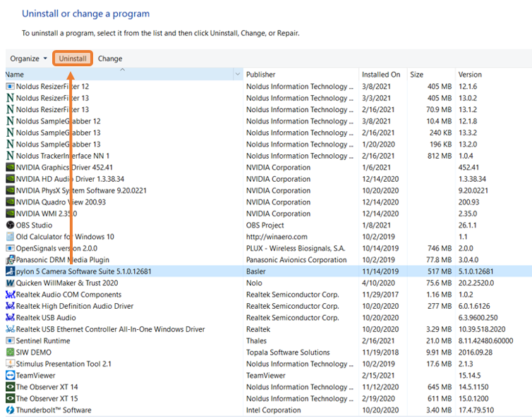Click Panasonic Avionics Corporation publisher cell
The image size is (532, 418).
tap(296, 259)
